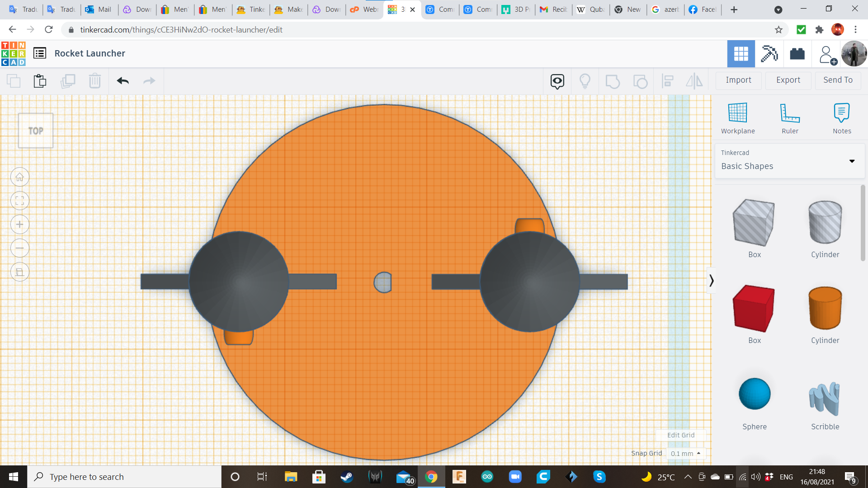Delete the selection with the trash icon
The image size is (868, 488).
pos(95,81)
